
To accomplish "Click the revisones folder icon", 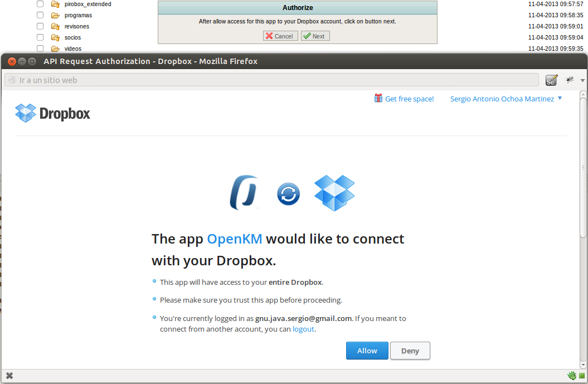I will click(x=56, y=26).
